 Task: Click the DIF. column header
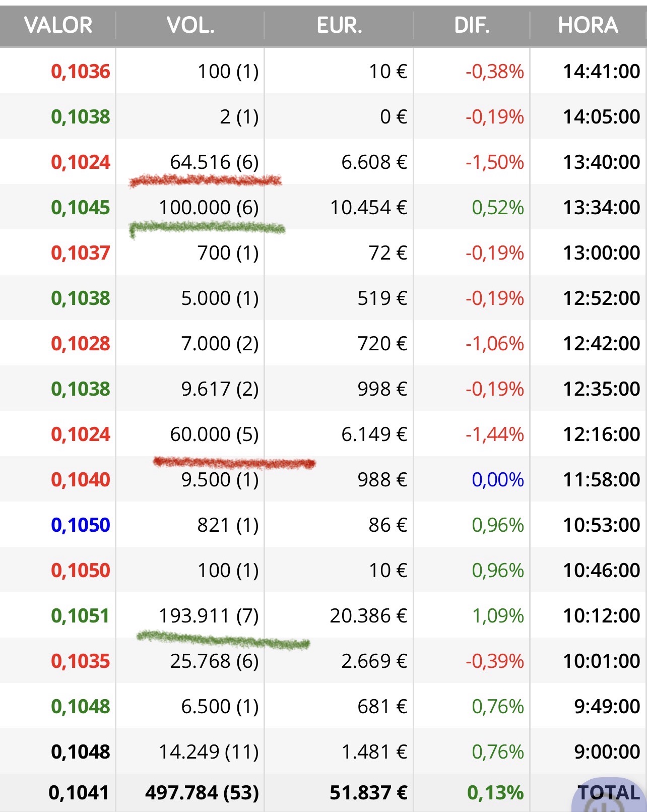472,25
